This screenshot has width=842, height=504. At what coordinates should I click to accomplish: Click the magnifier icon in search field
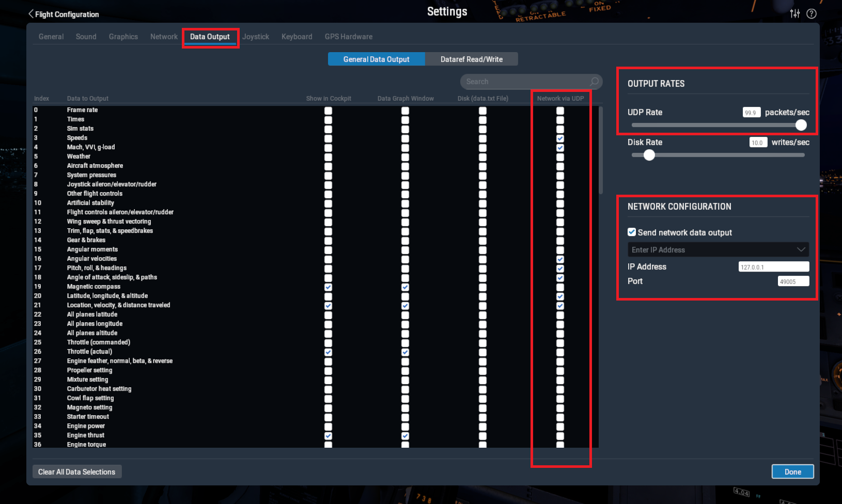pyautogui.click(x=594, y=82)
